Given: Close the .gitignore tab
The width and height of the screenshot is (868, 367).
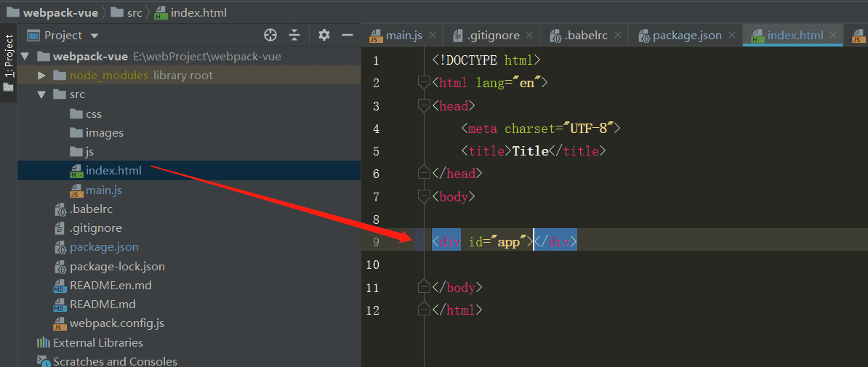Looking at the screenshot, I should pyautogui.click(x=529, y=36).
